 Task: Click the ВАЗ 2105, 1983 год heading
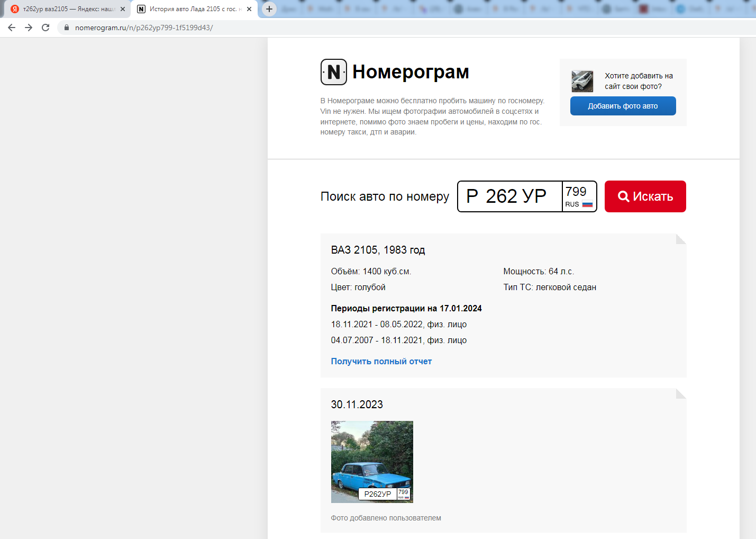click(x=378, y=250)
